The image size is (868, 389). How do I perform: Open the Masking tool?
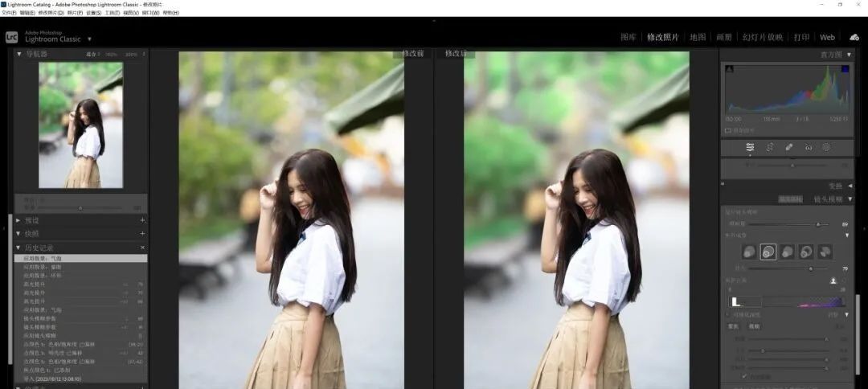826,147
